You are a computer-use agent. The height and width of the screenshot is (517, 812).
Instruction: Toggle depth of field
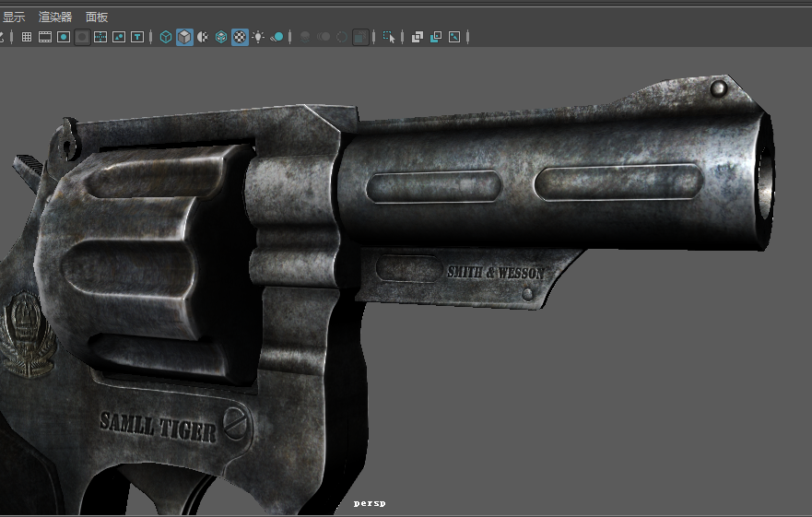360,37
